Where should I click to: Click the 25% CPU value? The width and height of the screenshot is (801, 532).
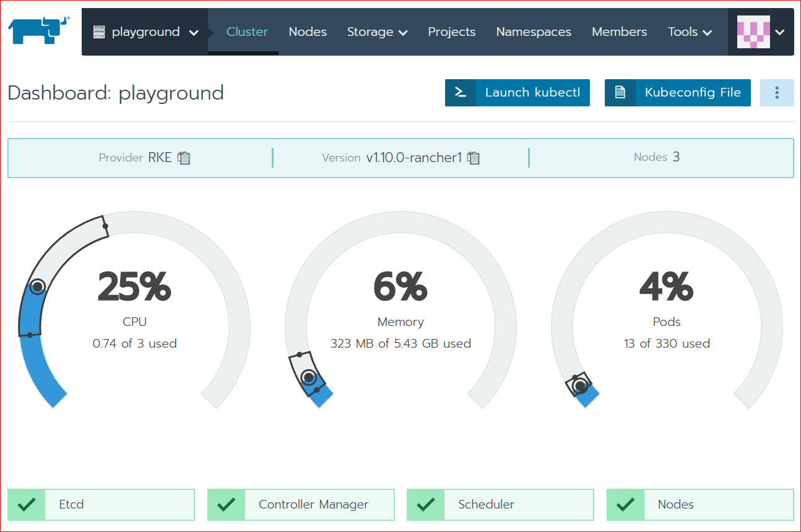point(134,286)
